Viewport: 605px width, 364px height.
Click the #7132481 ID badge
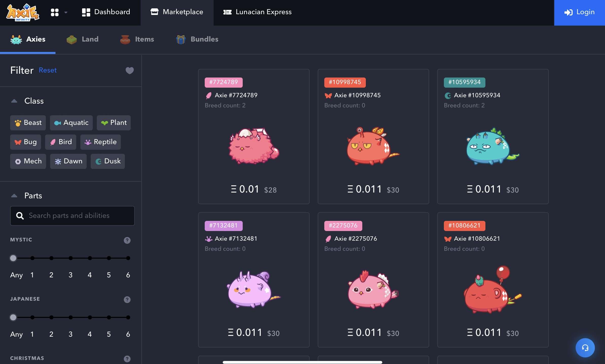click(x=223, y=226)
